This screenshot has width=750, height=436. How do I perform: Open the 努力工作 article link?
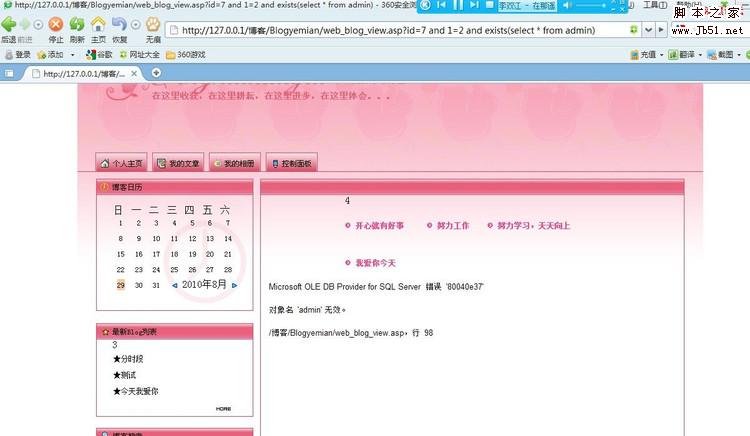point(452,226)
